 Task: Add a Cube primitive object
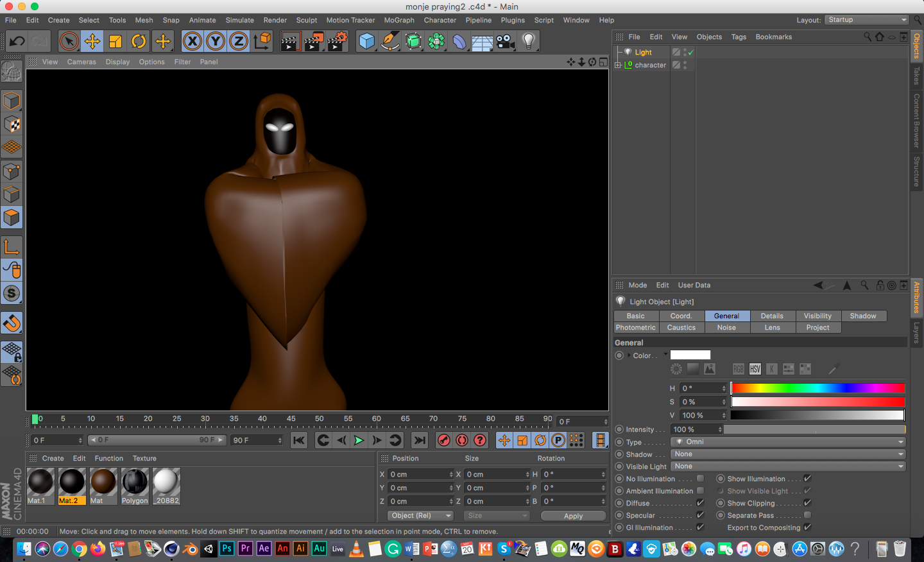point(366,42)
